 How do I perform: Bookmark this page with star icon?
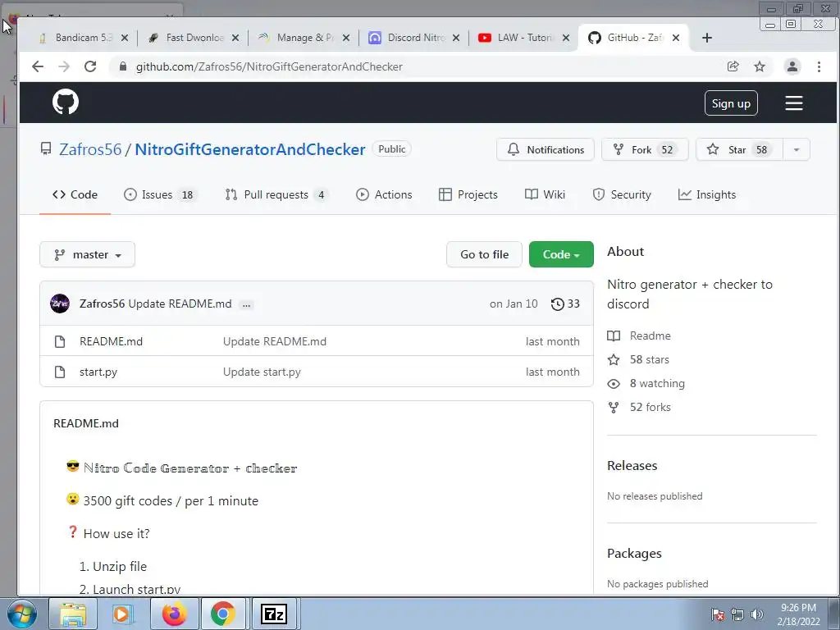click(x=759, y=66)
